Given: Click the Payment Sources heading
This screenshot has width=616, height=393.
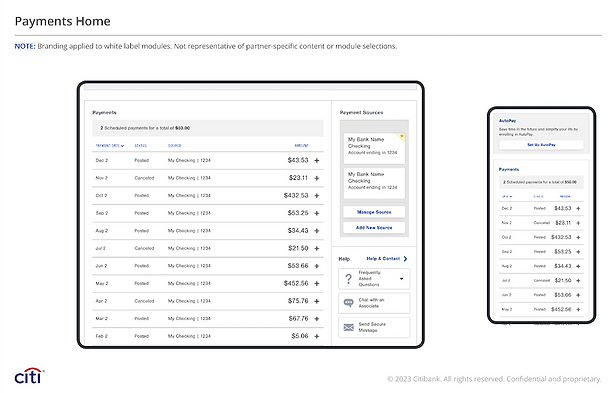Looking at the screenshot, I should [x=361, y=112].
